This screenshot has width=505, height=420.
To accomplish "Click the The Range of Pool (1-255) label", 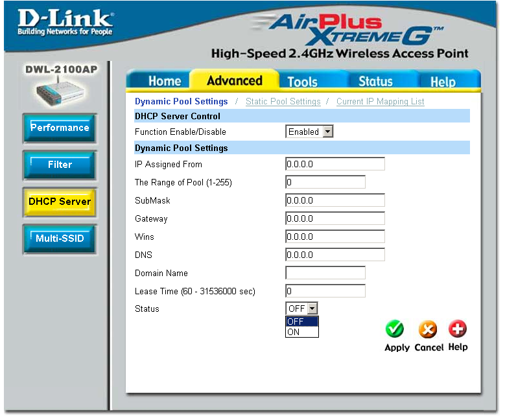I will (183, 183).
